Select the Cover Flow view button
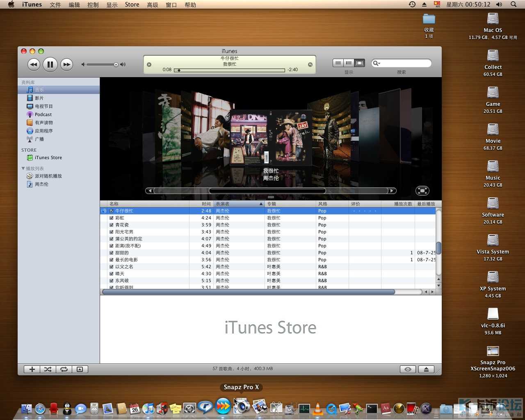This screenshot has width=525, height=420. click(360, 63)
